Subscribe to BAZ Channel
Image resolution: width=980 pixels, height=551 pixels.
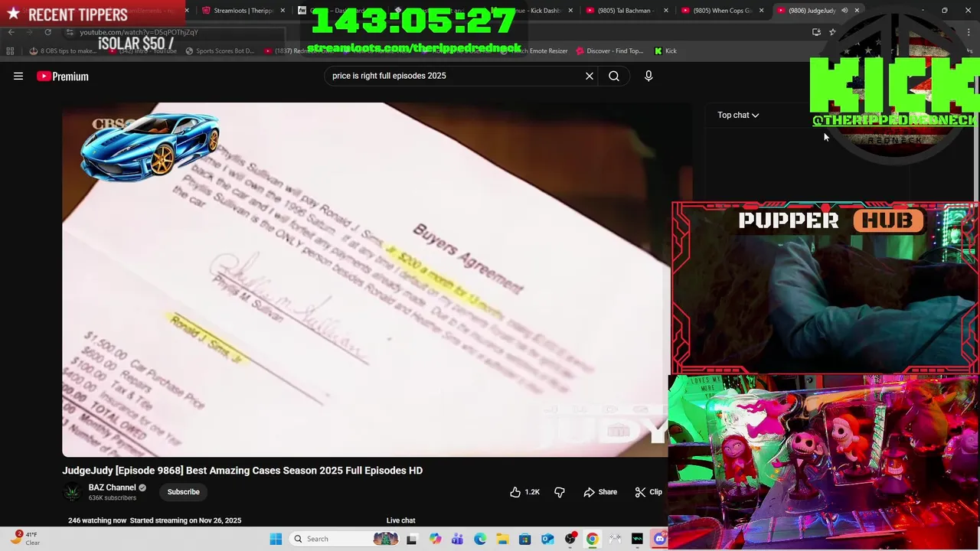[x=184, y=492]
